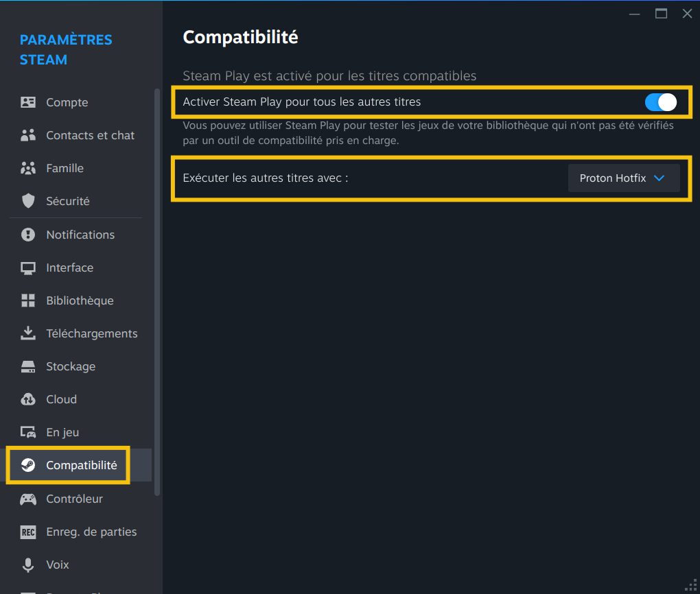This screenshot has height=594, width=700.
Task: Select the Sécurité shield icon
Action: 28,201
